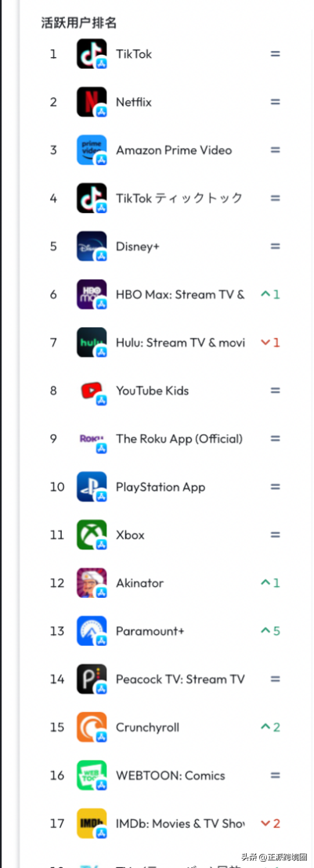Screen dimensions: 314x868
Task: Open the Xbox app icon
Action: tap(92, 535)
